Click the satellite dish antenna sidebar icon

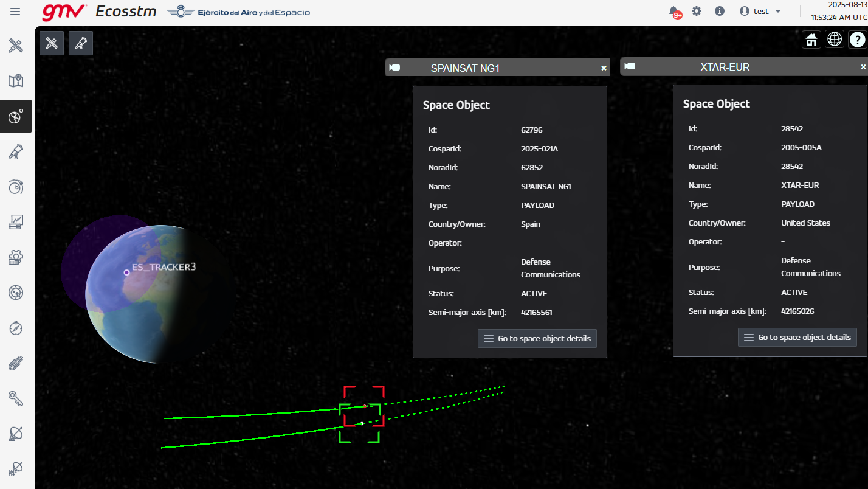click(16, 434)
